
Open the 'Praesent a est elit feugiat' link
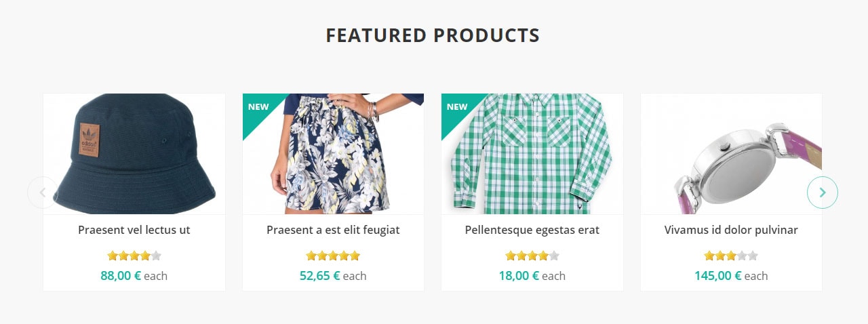pyautogui.click(x=333, y=230)
